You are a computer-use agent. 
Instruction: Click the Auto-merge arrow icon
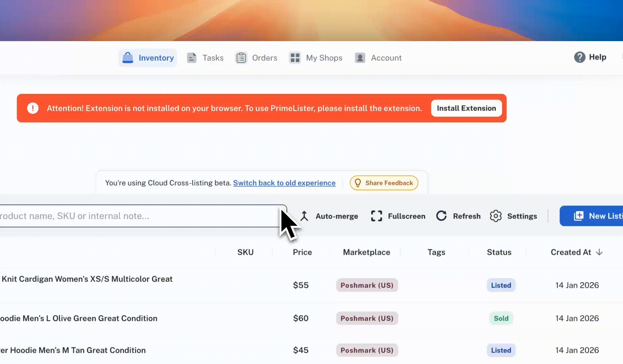pos(304,216)
